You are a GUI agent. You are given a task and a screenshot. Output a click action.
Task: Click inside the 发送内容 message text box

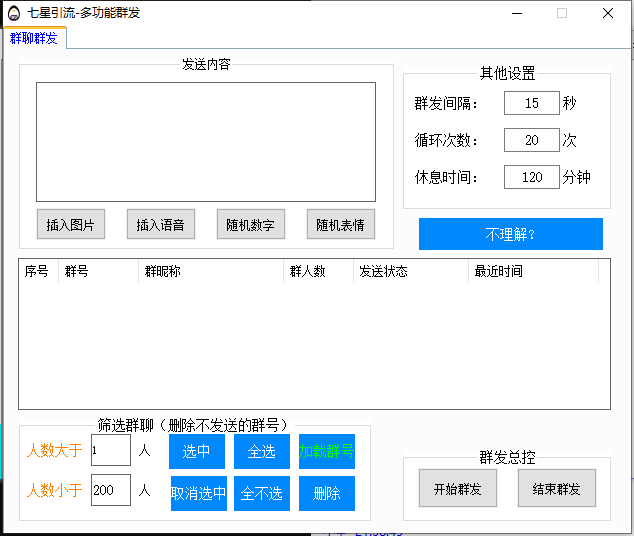point(206,142)
